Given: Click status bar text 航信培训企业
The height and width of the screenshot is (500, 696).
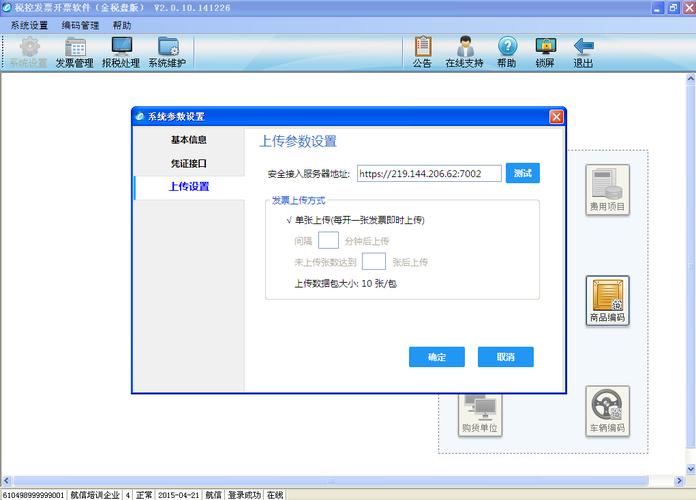Looking at the screenshot, I should [95, 495].
